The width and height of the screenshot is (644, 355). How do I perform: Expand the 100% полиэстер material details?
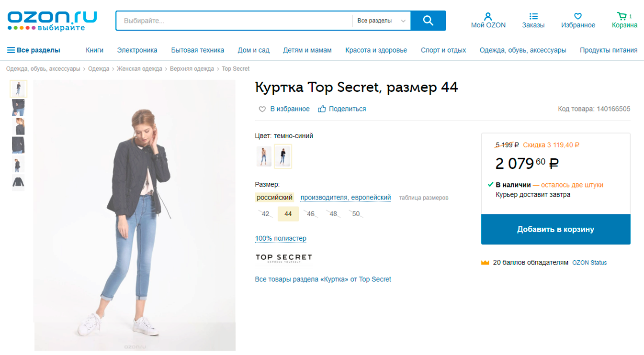point(281,238)
